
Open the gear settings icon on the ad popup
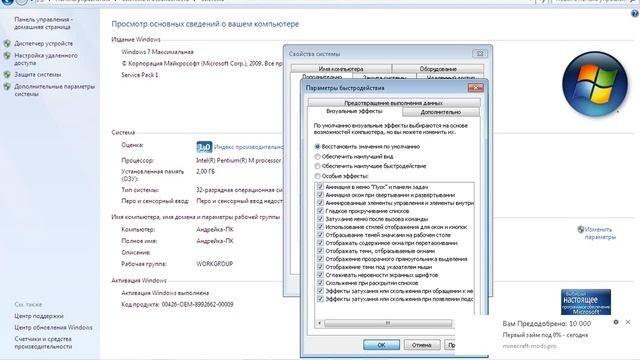coord(616,322)
